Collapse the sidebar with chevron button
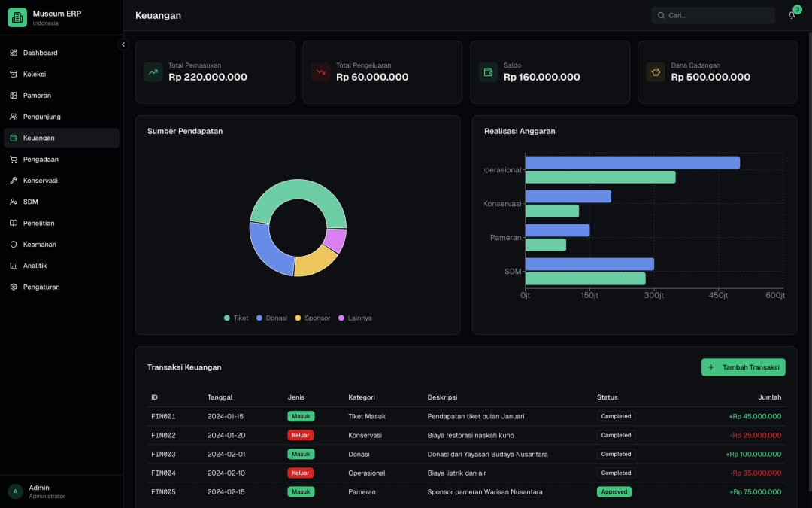 [x=123, y=44]
